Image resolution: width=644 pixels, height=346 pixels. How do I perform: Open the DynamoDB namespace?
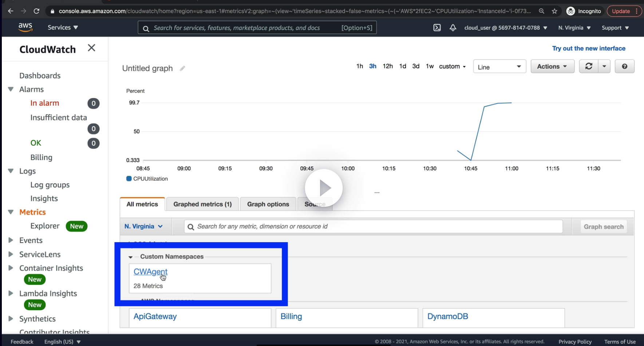[x=448, y=316]
